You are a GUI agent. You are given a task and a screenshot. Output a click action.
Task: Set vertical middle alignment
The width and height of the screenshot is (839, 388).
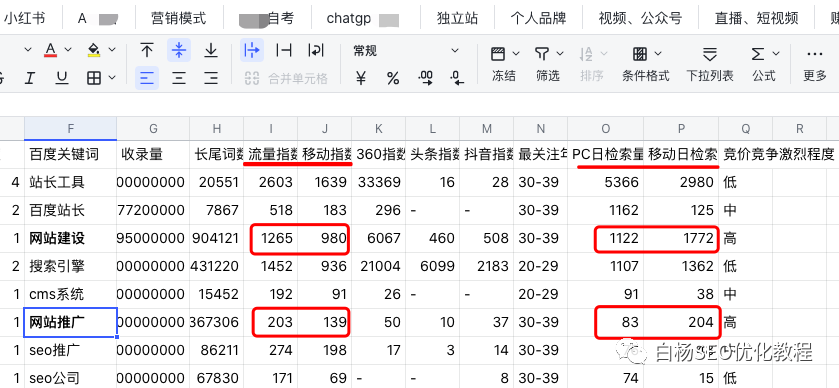point(179,50)
